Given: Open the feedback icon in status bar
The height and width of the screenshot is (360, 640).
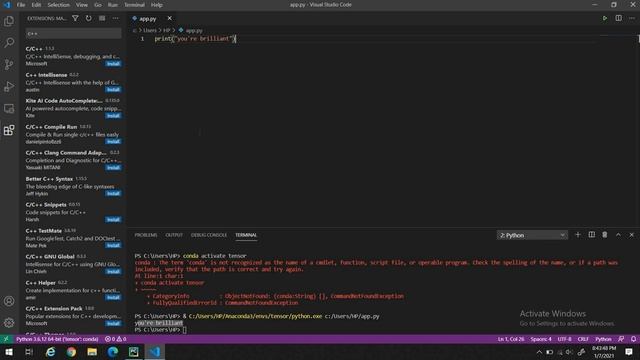Looking at the screenshot, I should coord(621,339).
